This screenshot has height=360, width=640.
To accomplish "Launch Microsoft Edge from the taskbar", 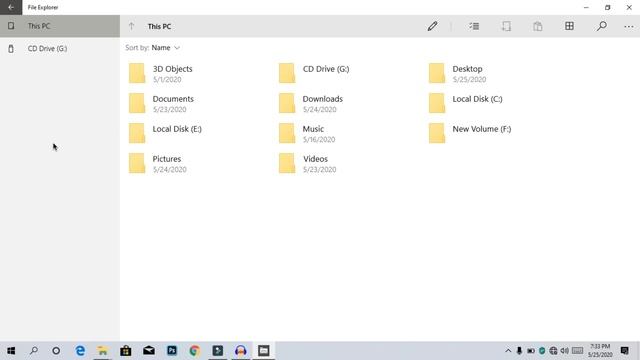I will click(x=80, y=351).
